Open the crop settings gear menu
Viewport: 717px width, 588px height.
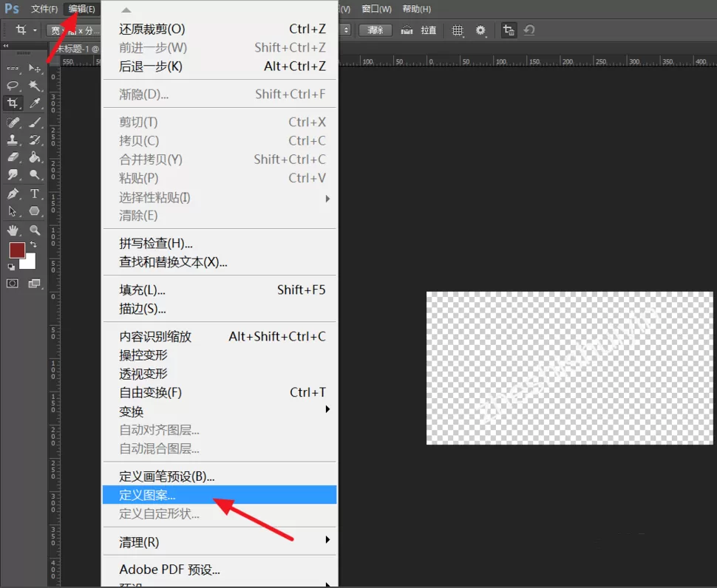click(480, 30)
